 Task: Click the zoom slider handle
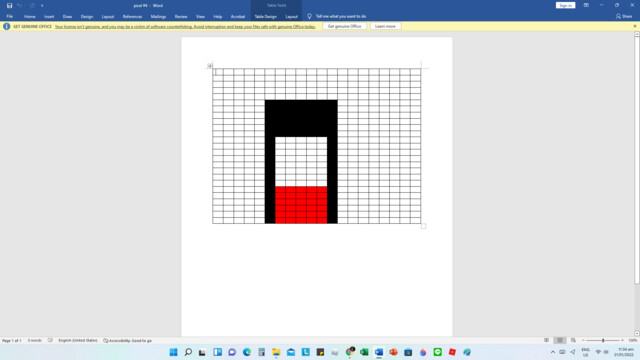click(603, 340)
